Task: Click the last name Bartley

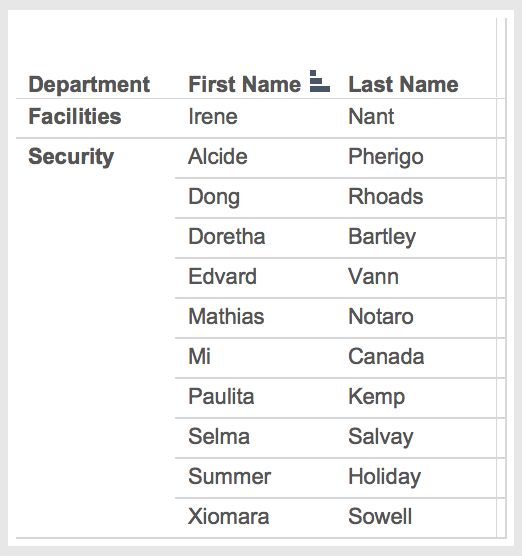Action: click(382, 237)
